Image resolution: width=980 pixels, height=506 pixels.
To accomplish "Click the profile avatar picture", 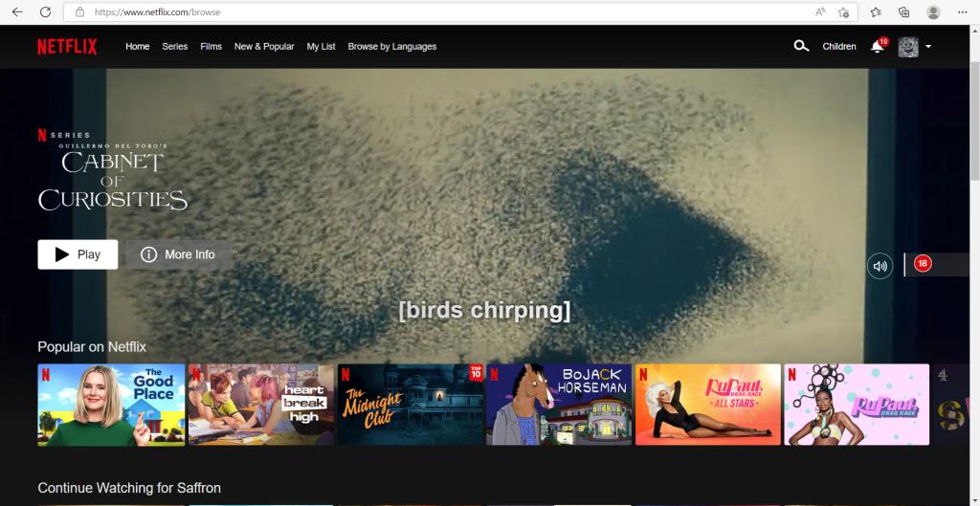I will pos(908,47).
